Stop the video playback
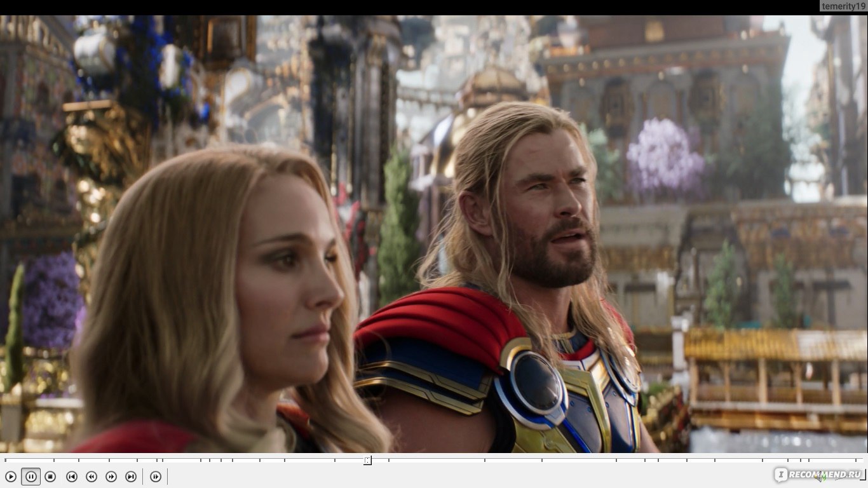Image resolution: width=868 pixels, height=488 pixels. [51, 477]
